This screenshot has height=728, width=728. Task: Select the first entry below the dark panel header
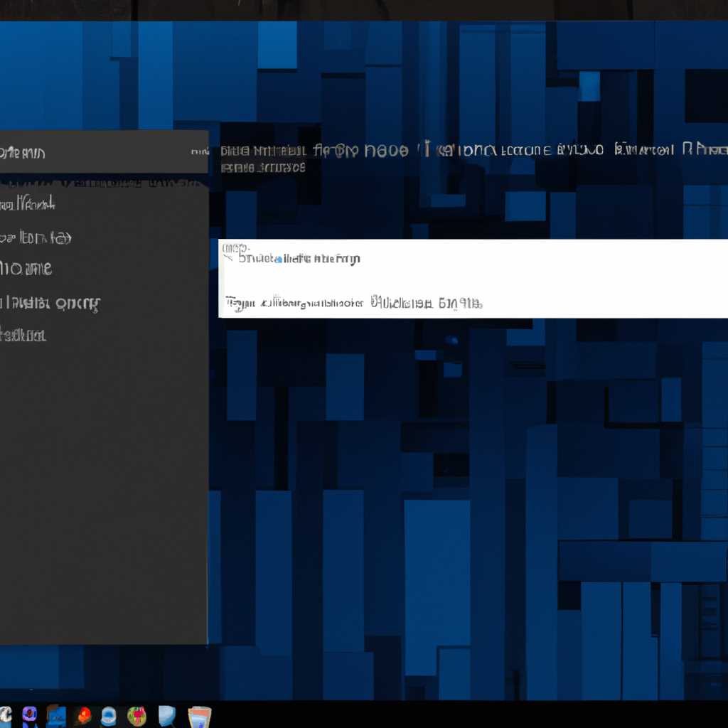[28, 203]
